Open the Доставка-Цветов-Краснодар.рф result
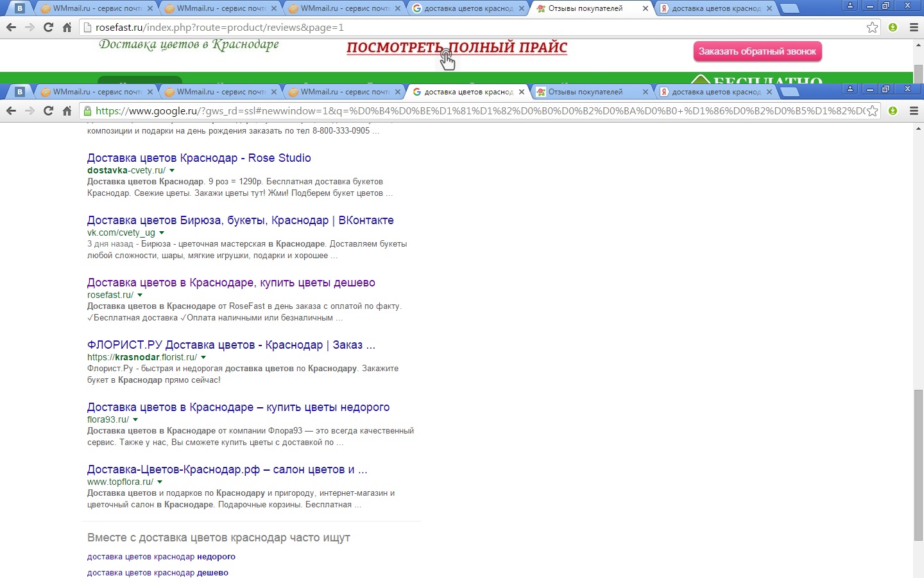The image size is (924, 578). [227, 469]
